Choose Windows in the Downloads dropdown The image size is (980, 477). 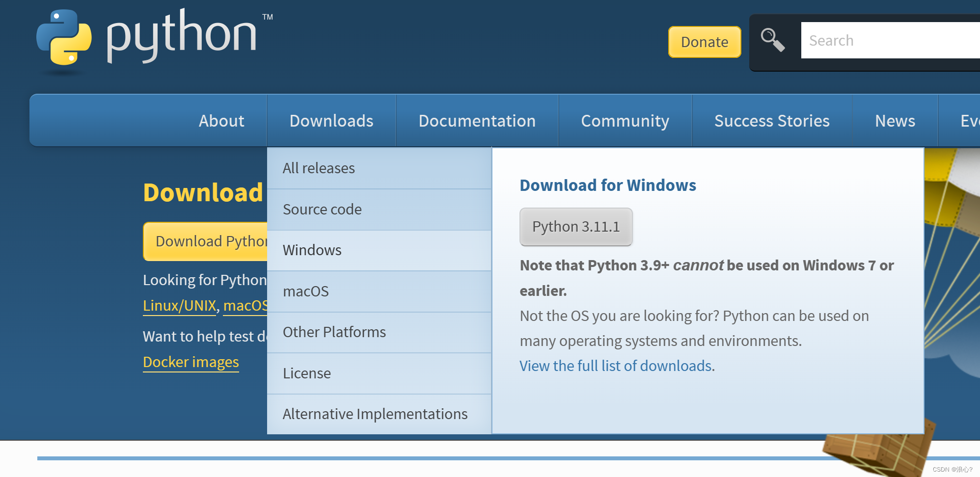click(379, 250)
